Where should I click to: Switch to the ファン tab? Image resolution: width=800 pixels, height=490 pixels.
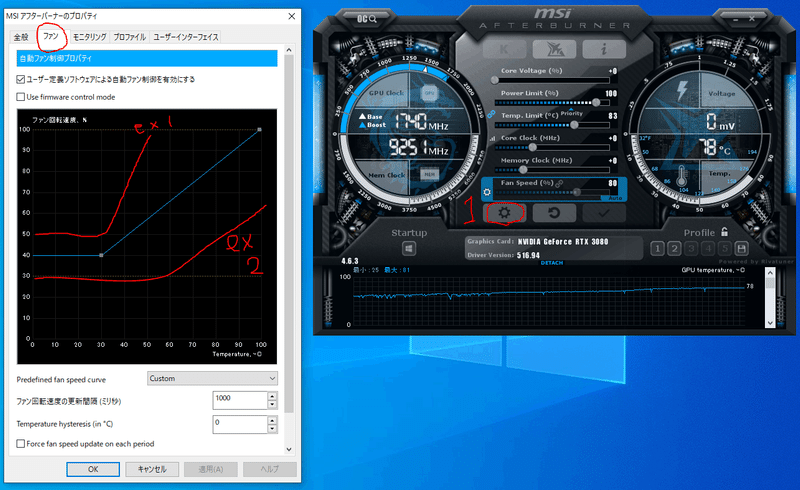(51, 36)
